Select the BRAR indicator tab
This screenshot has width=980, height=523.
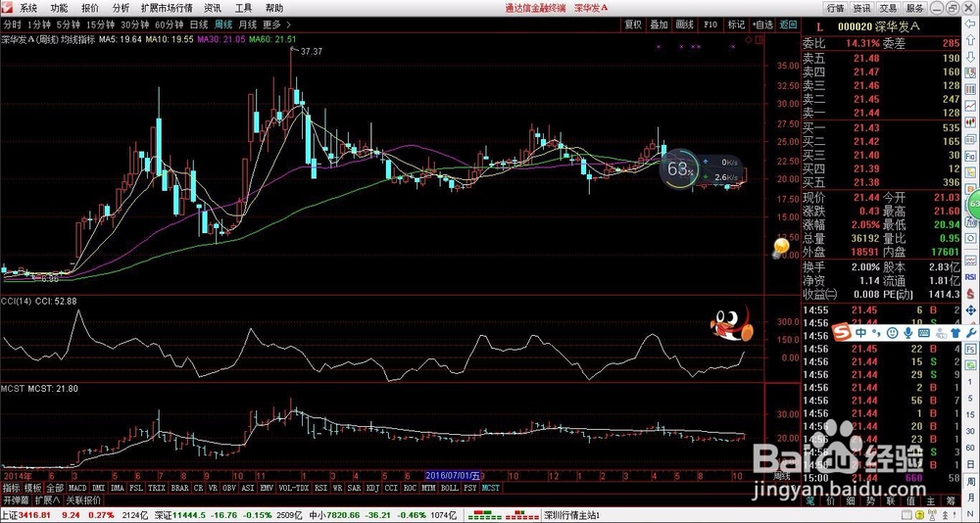[179, 488]
